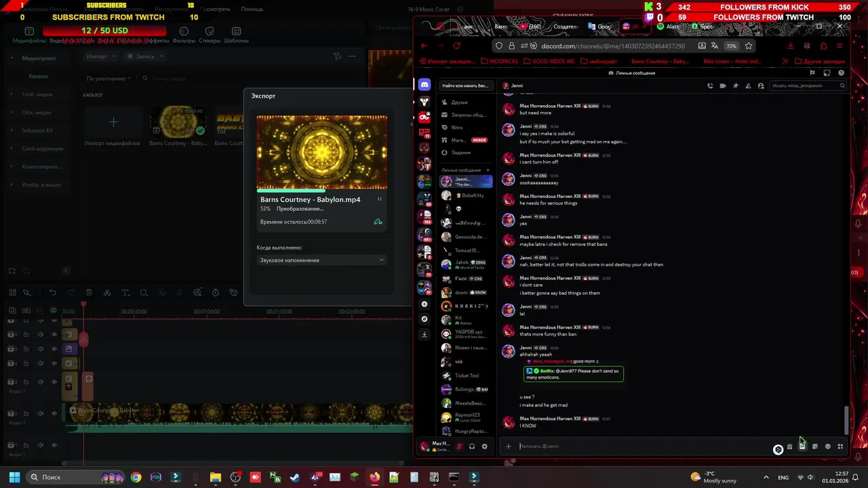Add friends to the Jenni DM
868x488 pixels.
tap(748, 86)
